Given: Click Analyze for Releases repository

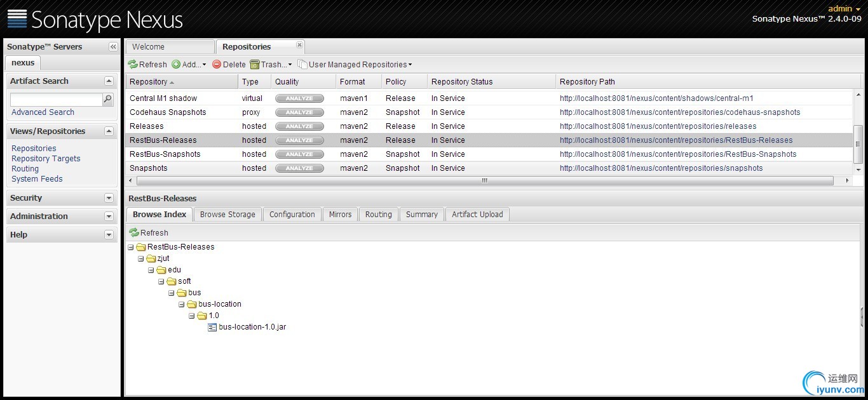Looking at the screenshot, I should pos(299,126).
